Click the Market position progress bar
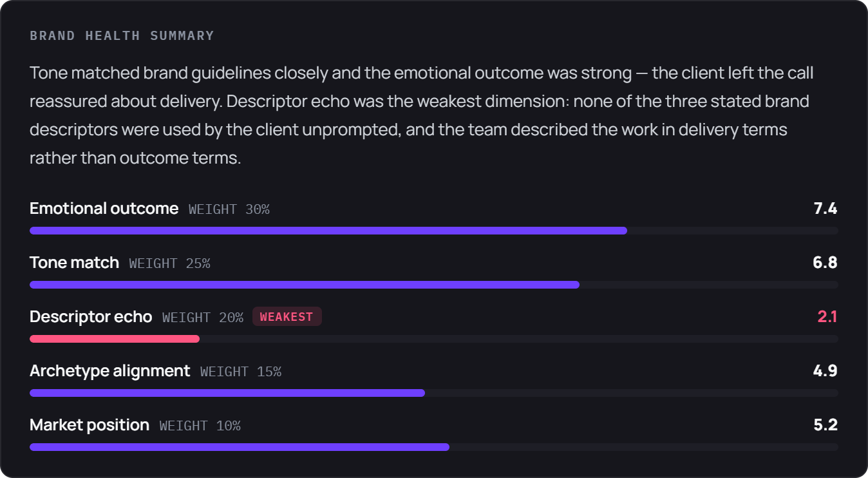The image size is (868, 478). 434,447
